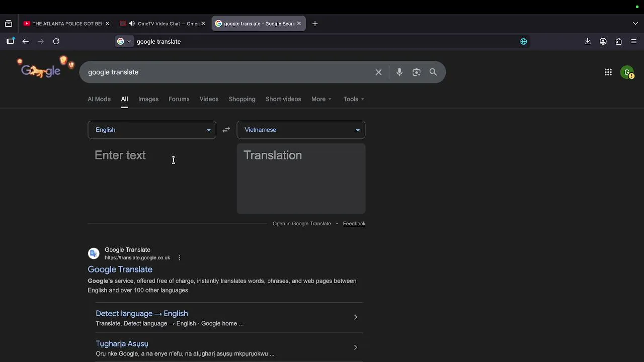Reload the current page

click(x=56, y=42)
